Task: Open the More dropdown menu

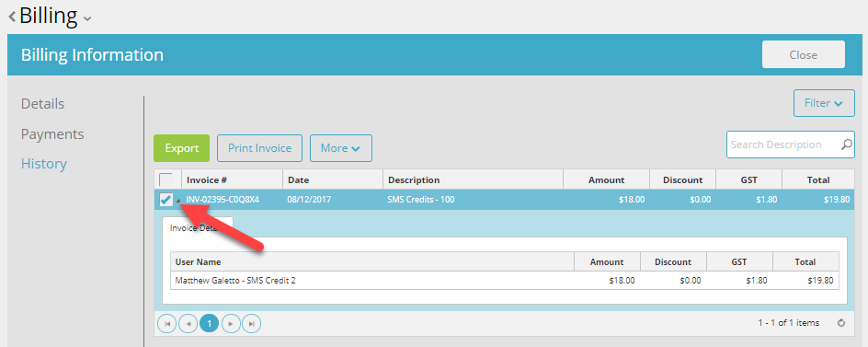Action: [341, 148]
